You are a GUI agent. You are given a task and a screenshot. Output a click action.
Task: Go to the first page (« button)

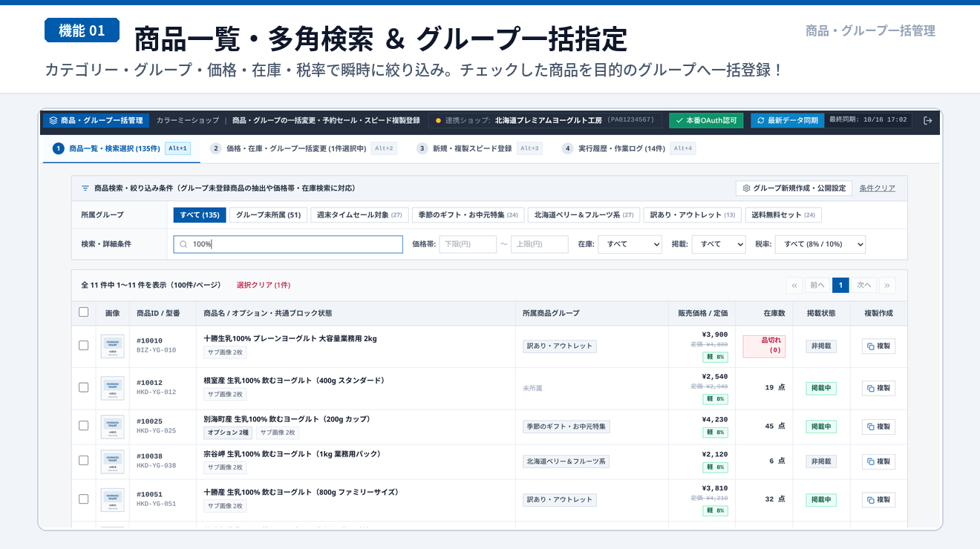coord(794,285)
